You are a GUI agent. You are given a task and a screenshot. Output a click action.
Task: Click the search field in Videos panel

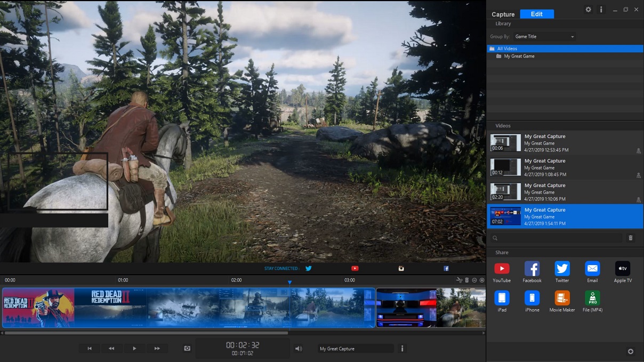pos(556,238)
